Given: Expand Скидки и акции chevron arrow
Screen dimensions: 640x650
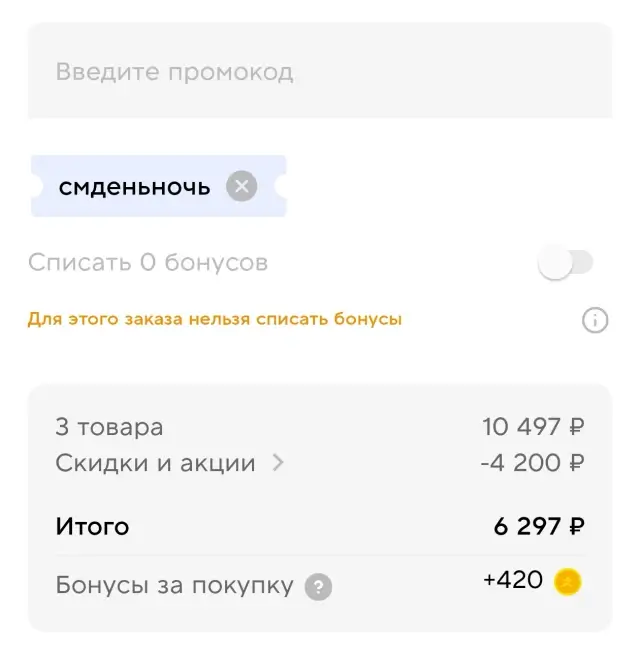Looking at the screenshot, I should pyautogui.click(x=278, y=463).
